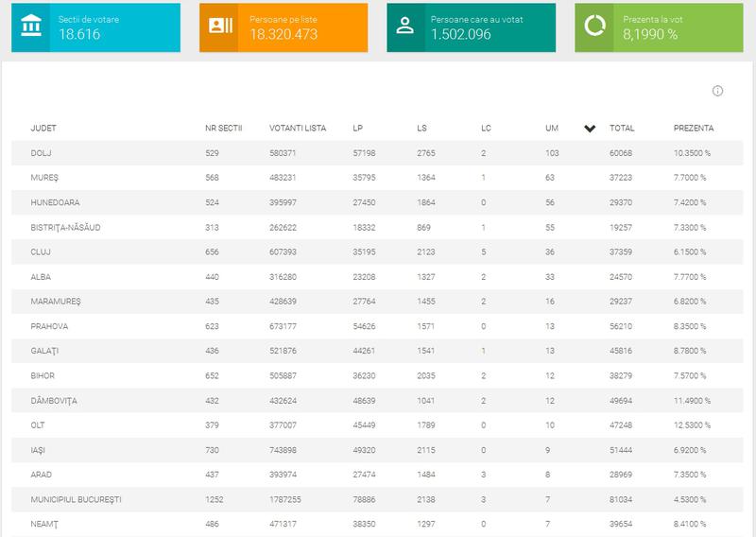The width and height of the screenshot is (756, 537).
Task: Click the LC column header
Action: (x=486, y=128)
